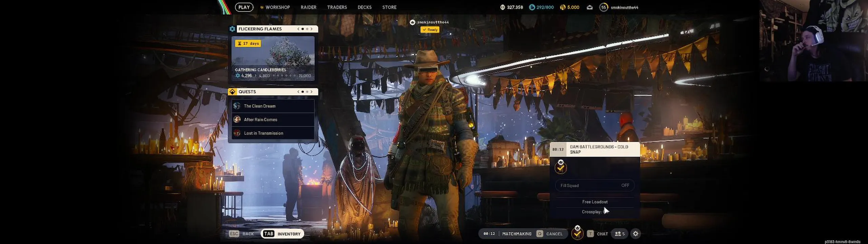Click the ESC key icon

(x=234, y=233)
